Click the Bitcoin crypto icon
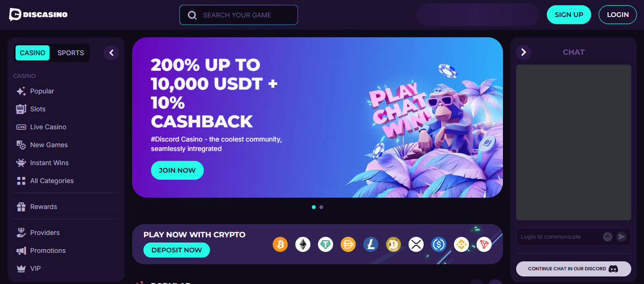 (280, 244)
